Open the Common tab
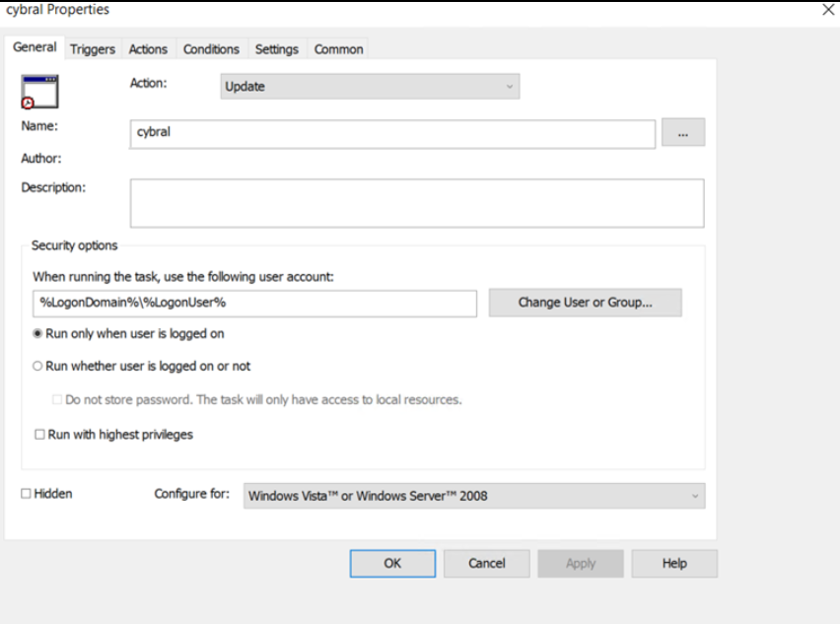The image size is (840, 624). point(338,49)
